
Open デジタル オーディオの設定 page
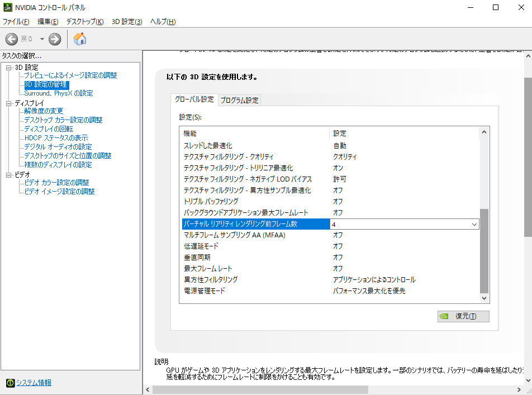click(58, 147)
